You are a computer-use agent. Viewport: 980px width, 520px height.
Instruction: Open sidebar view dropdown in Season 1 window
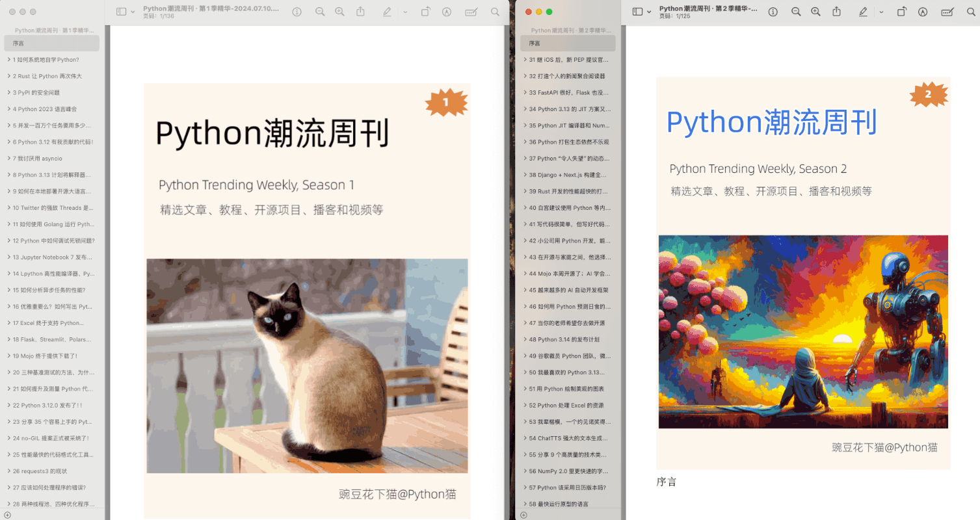pyautogui.click(x=133, y=12)
